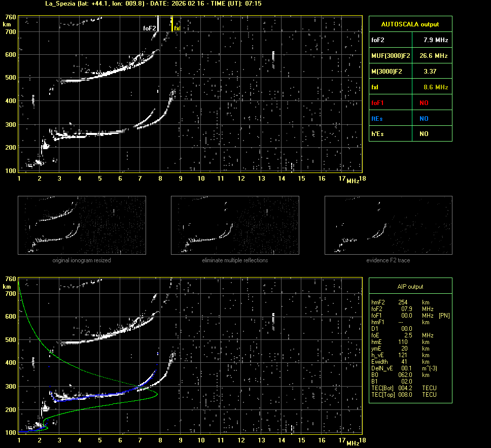Open the "evidence F2 trace" thumbnail
This screenshot has width=491, height=448.
click(388, 225)
